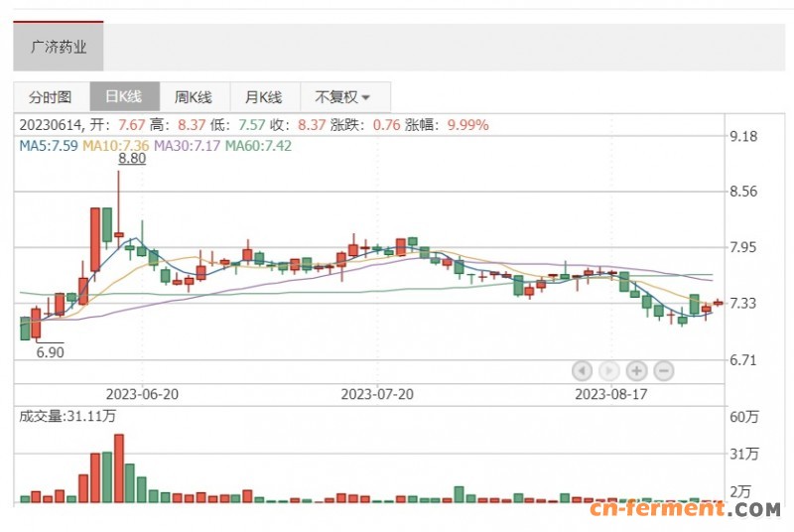794x532 pixels.
Task: Click the 广济药业 stock name tab
Action: tap(59, 47)
